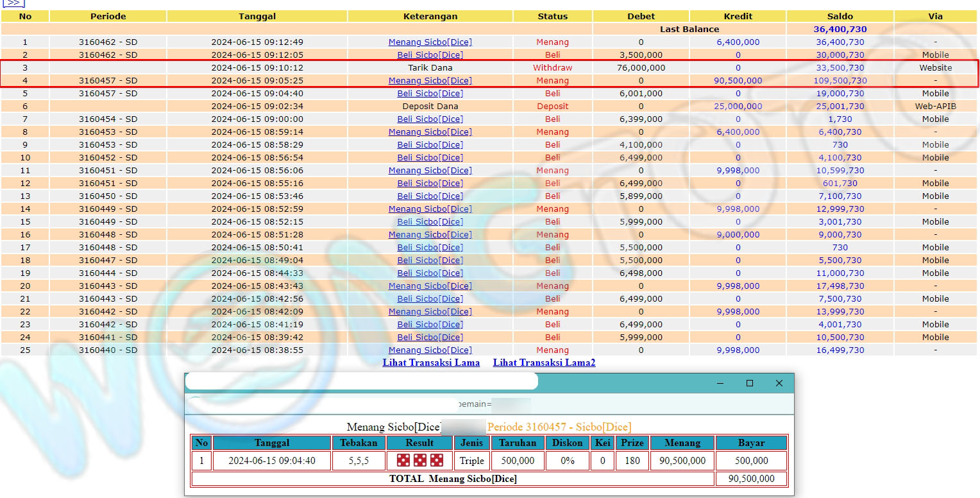
Task: Close the Sicbo detail popup window
Action: [779, 383]
